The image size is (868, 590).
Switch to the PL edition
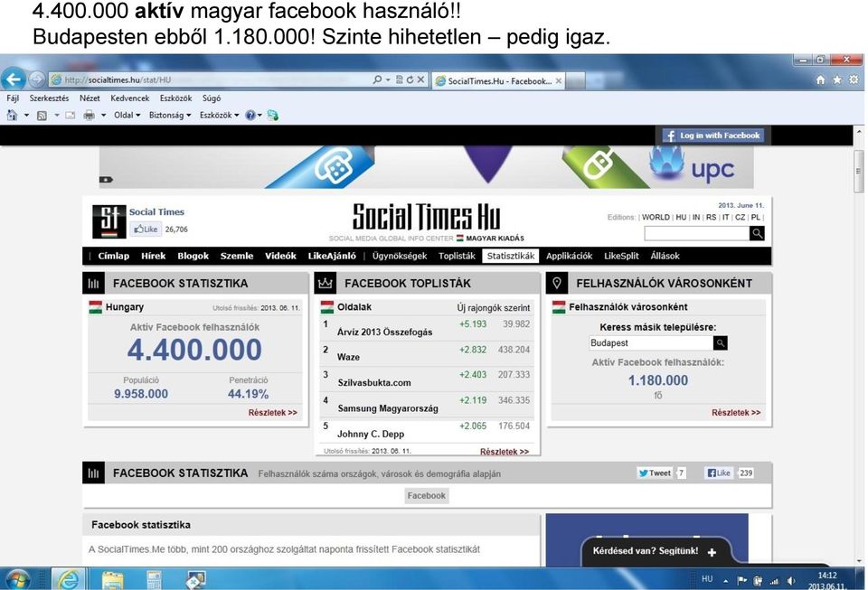tap(756, 218)
